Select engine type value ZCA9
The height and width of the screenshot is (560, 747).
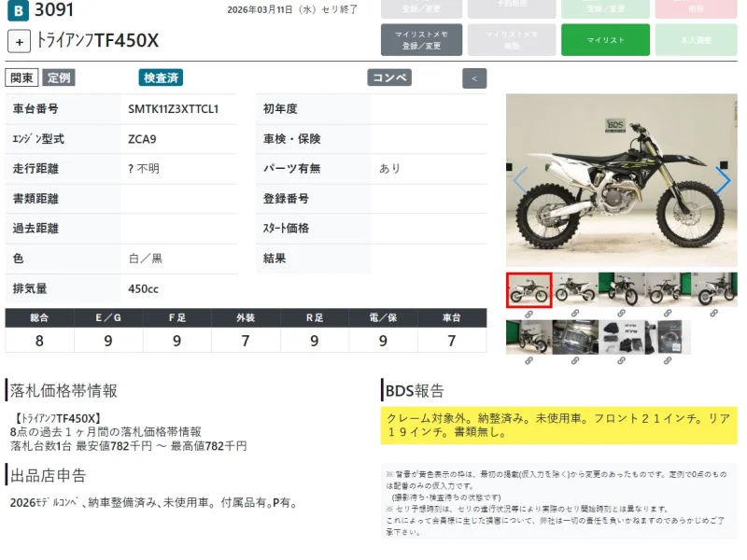click(x=142, y=139)
